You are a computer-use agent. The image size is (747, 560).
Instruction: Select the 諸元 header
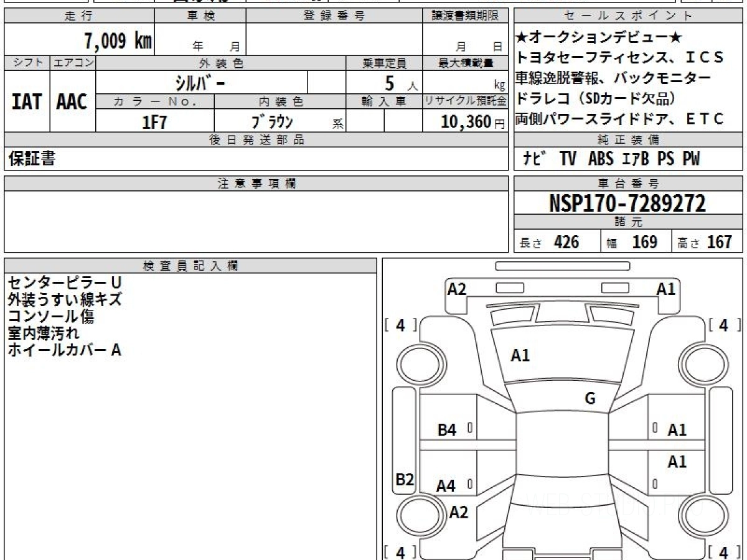pyautogui.click(x=629, y=222)
